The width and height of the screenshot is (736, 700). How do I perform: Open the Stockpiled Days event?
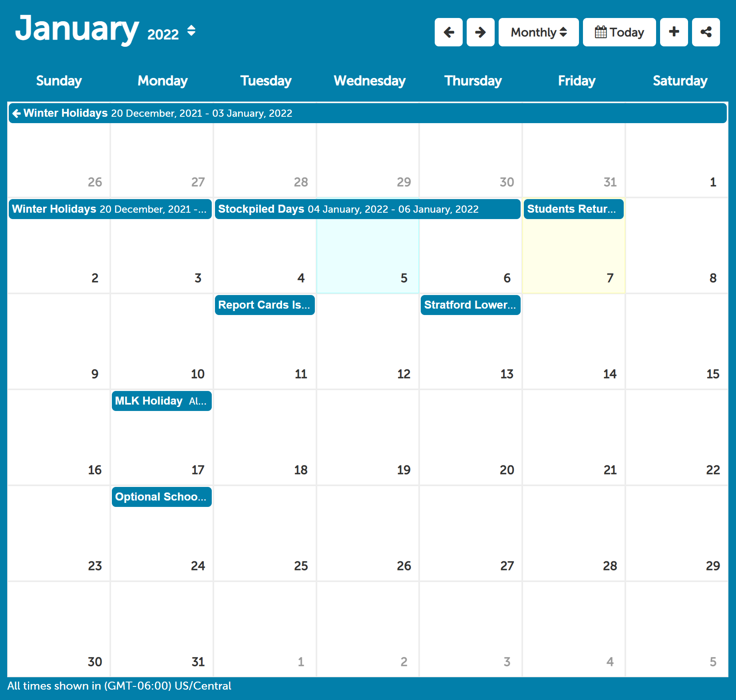(x=368, y=209)
